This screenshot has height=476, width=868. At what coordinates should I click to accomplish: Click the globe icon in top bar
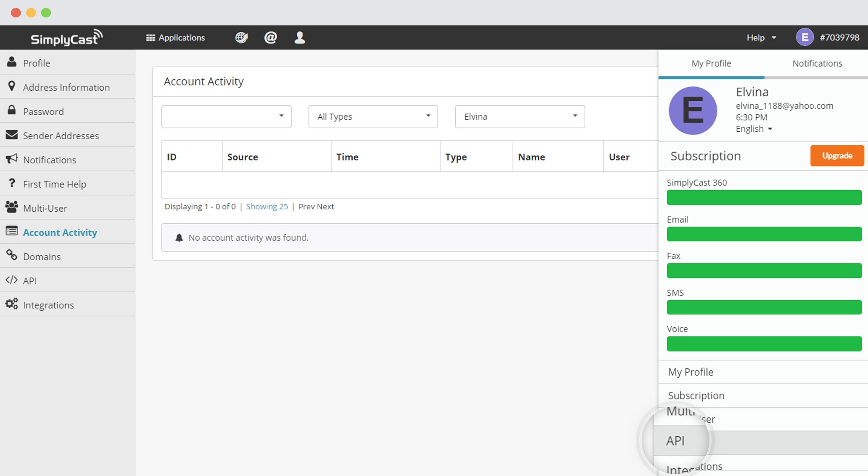[x=242, y=38]
